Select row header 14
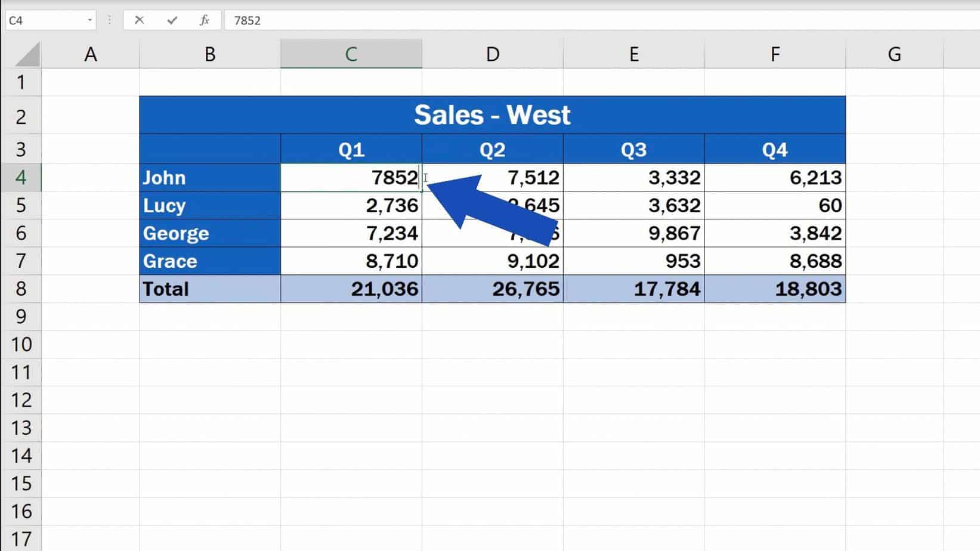 pyautogui.click(x=21, y=456)
